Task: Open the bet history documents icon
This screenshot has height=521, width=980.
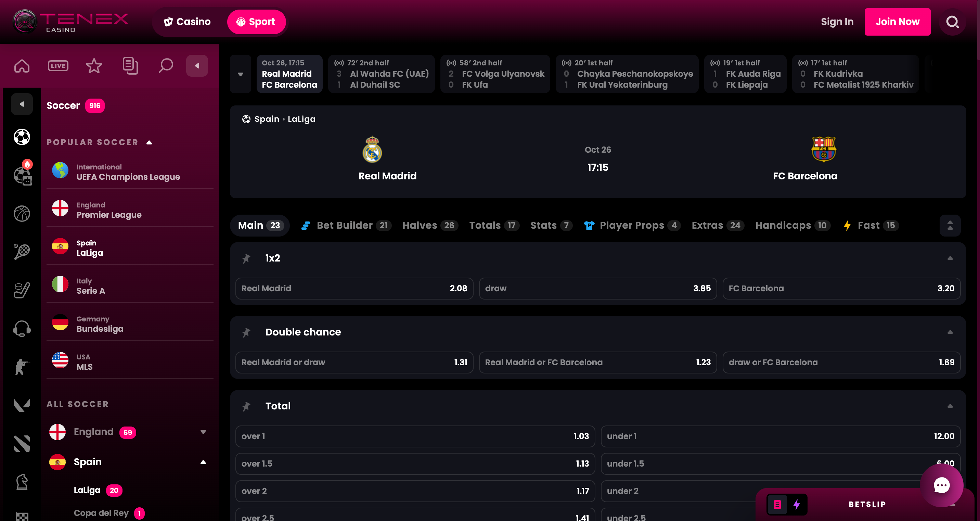Action: (x=130, y=66)
